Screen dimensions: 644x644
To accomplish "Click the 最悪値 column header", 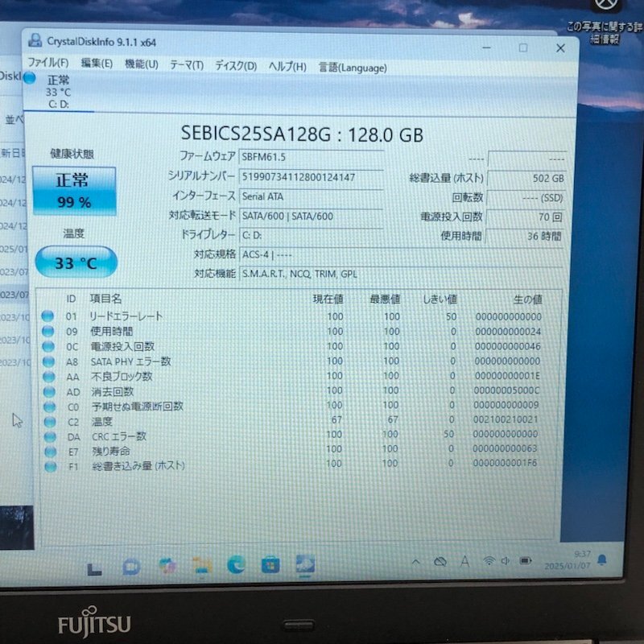I will tap(385, 299).
